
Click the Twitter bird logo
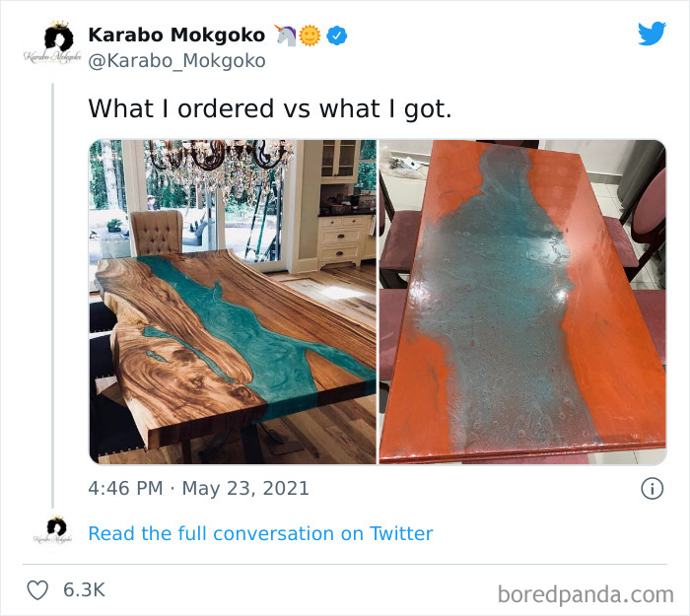click(x=652, y=34)
